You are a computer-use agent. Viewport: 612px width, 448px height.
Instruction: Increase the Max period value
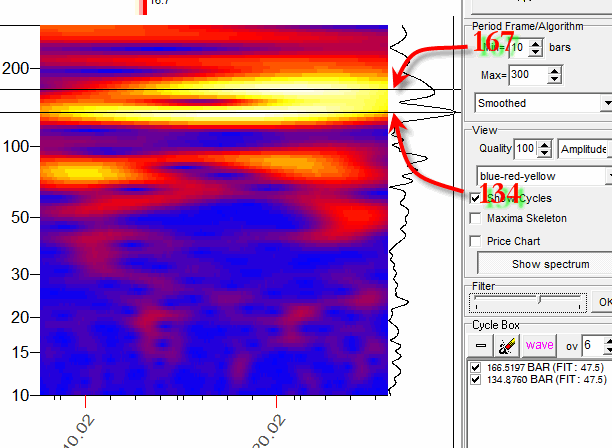click(554, 71)
